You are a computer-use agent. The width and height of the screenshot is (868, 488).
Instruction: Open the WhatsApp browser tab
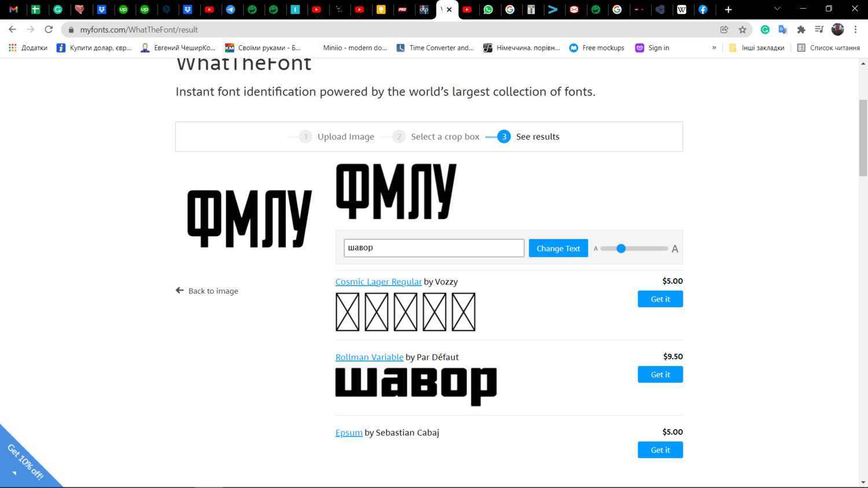(x=488, y=9)
